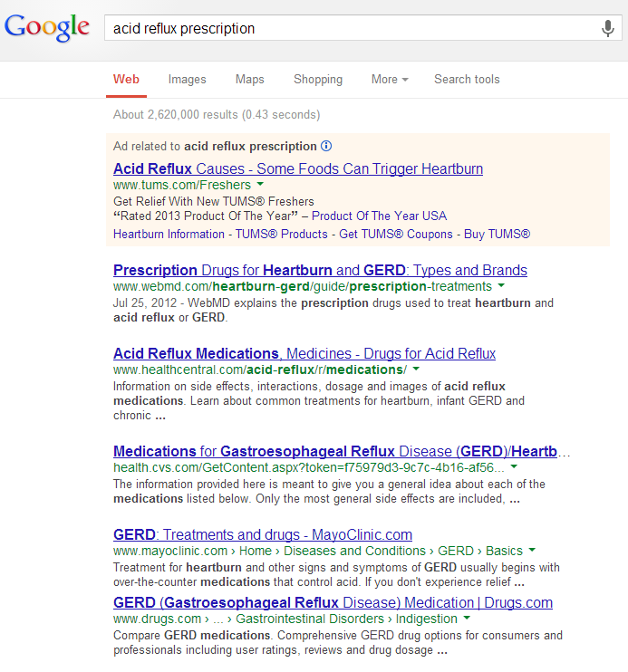Click the Jul 25, 2012 WebMD snippet

[x=333, y=311]
